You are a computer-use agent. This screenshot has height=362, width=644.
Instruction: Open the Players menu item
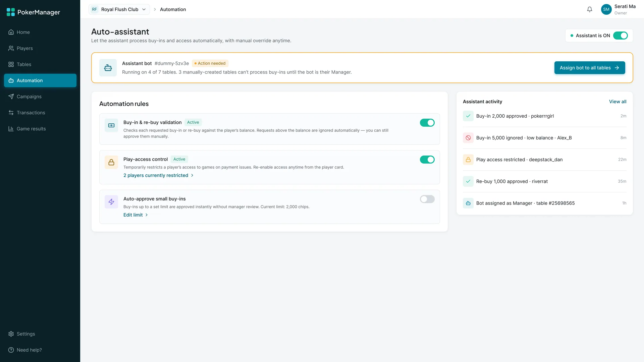pos(40,48)
